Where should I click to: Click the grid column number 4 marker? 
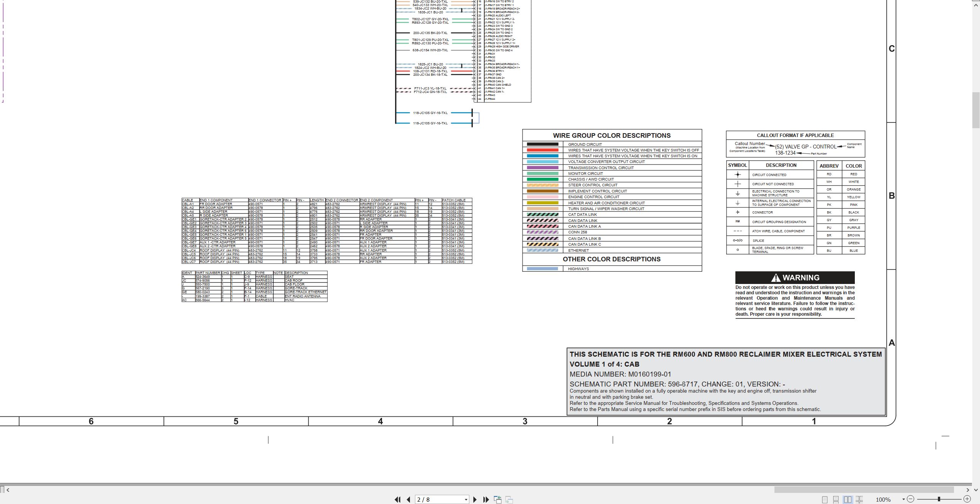pyautogui.click(x=380, y=421)
